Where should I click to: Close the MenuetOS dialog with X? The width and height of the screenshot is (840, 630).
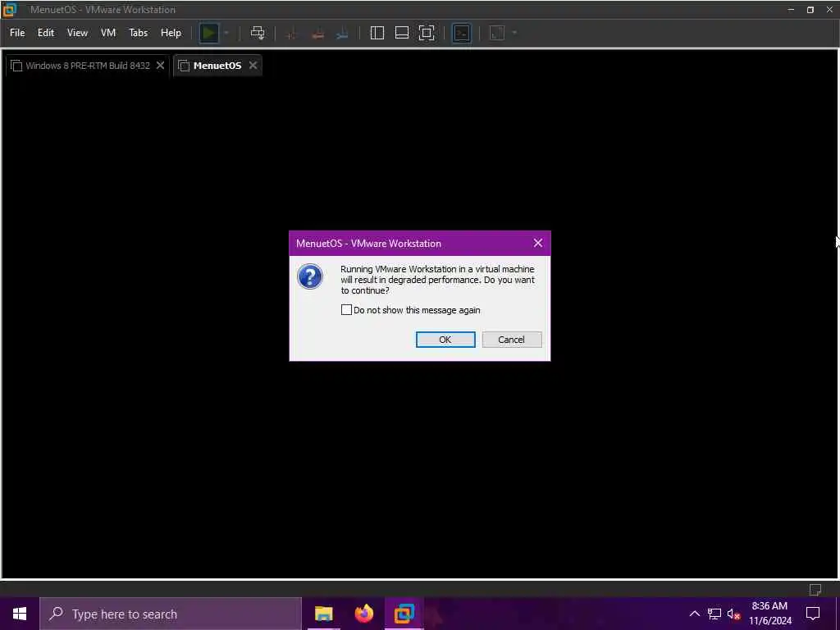pos(538,243)
